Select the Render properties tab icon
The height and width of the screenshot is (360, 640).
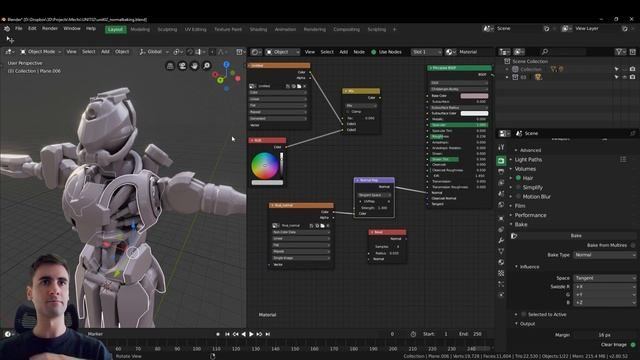click(x=501, y=161)
